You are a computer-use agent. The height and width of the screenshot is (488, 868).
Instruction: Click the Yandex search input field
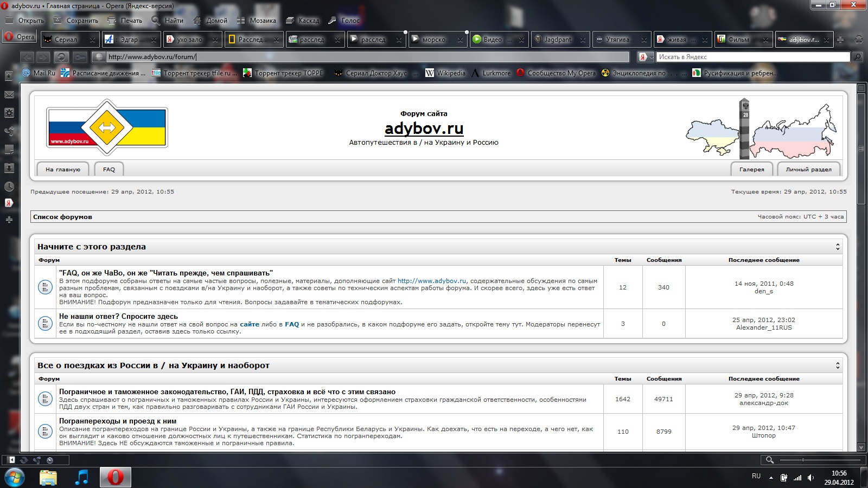pos(752,57)
